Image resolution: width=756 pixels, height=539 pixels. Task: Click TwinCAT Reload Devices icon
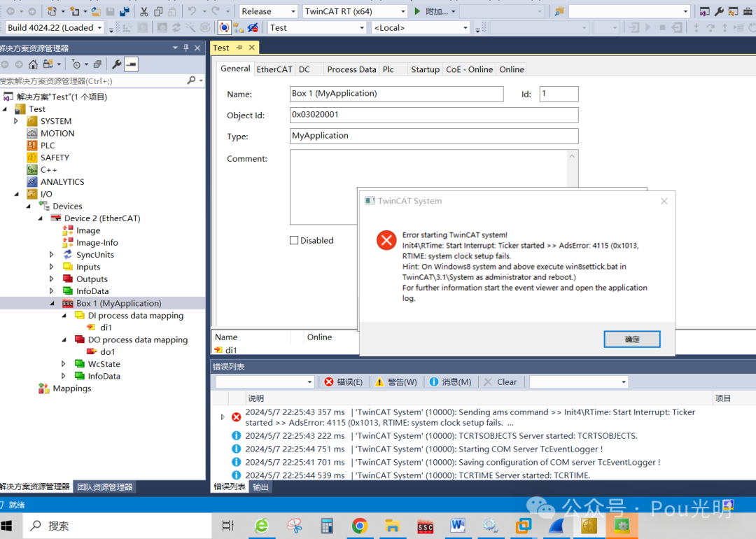pyautogui.click(x=239, y=28)
